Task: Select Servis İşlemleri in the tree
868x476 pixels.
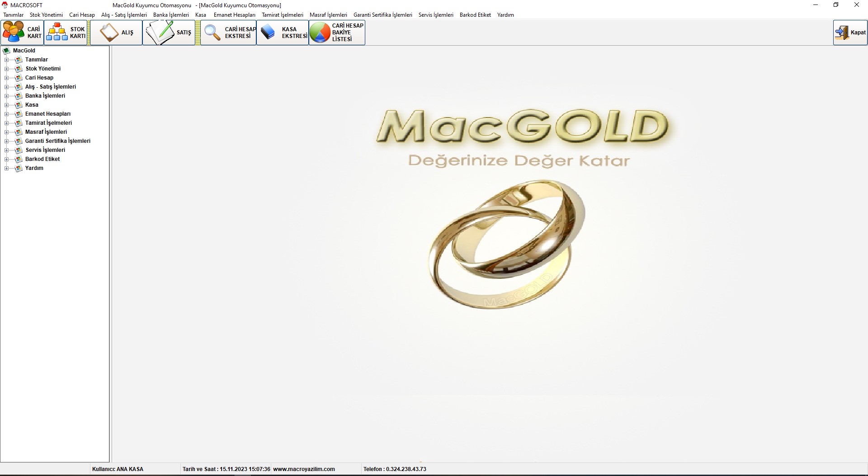Action: [x=45, y=150]
